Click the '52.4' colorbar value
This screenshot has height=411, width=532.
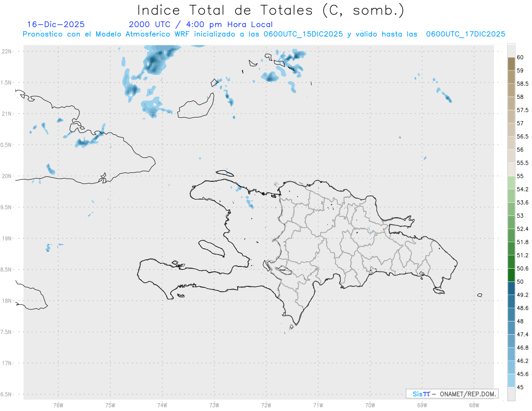[523, 229]
